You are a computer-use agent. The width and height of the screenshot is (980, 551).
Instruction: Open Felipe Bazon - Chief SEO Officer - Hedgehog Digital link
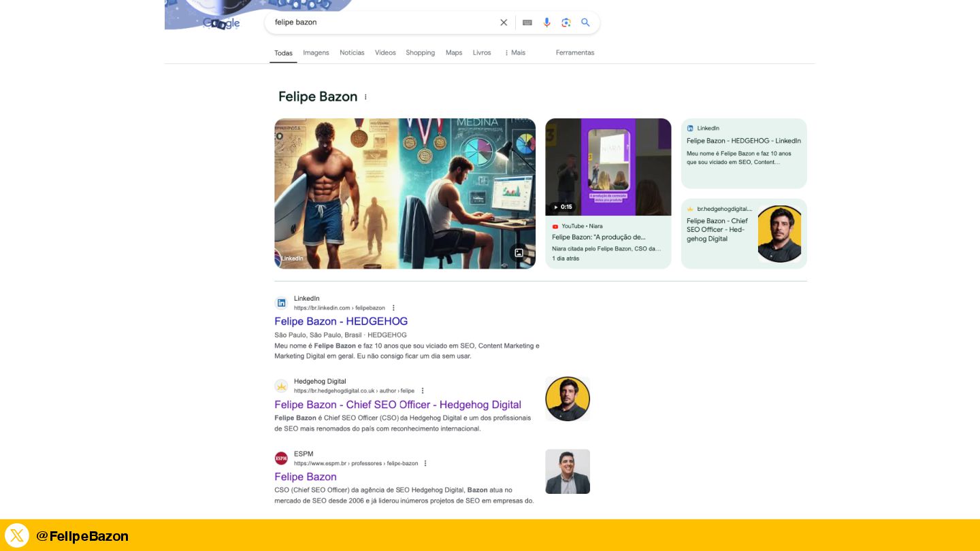(397, 405)
